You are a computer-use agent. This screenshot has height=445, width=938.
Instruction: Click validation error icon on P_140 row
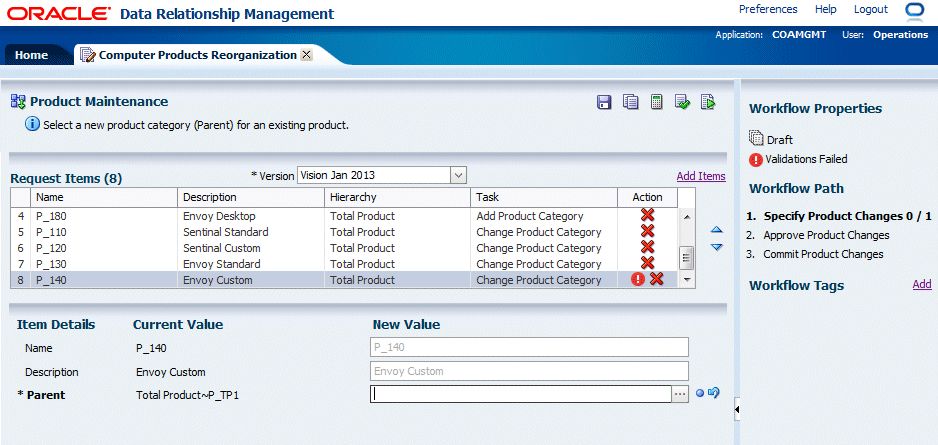(638, 280)
